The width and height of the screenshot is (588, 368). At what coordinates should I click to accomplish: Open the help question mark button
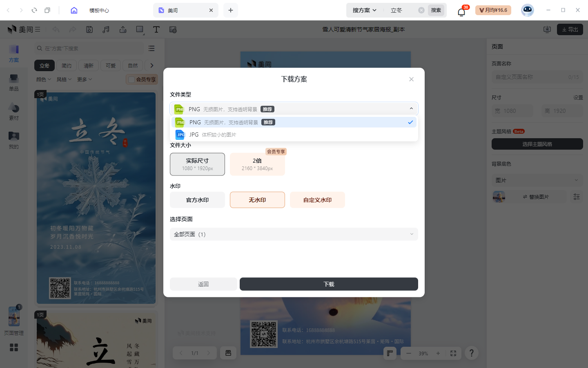[472, 353]
